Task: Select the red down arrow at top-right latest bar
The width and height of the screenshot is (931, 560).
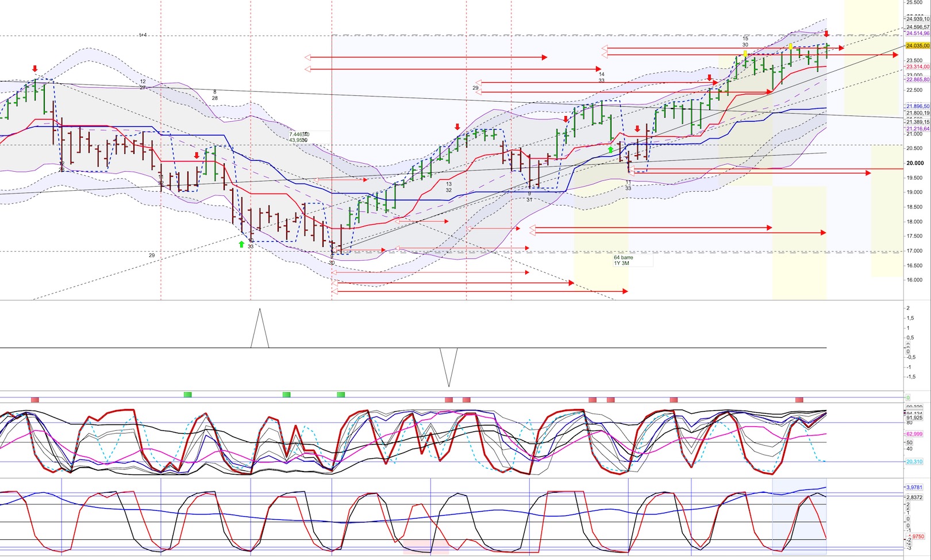Action: point(826,33)
